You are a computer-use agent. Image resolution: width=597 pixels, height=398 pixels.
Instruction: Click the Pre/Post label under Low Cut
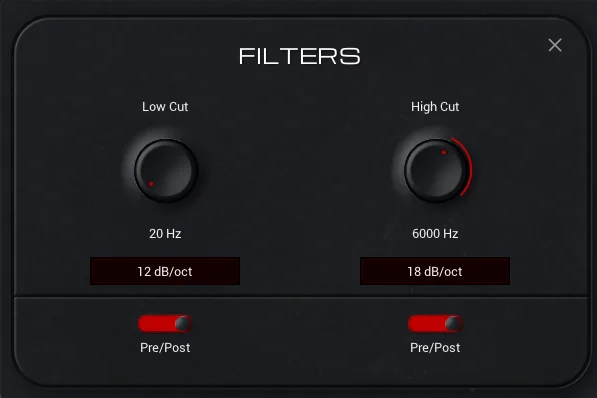pyautogui.click(x=165, y=348)
